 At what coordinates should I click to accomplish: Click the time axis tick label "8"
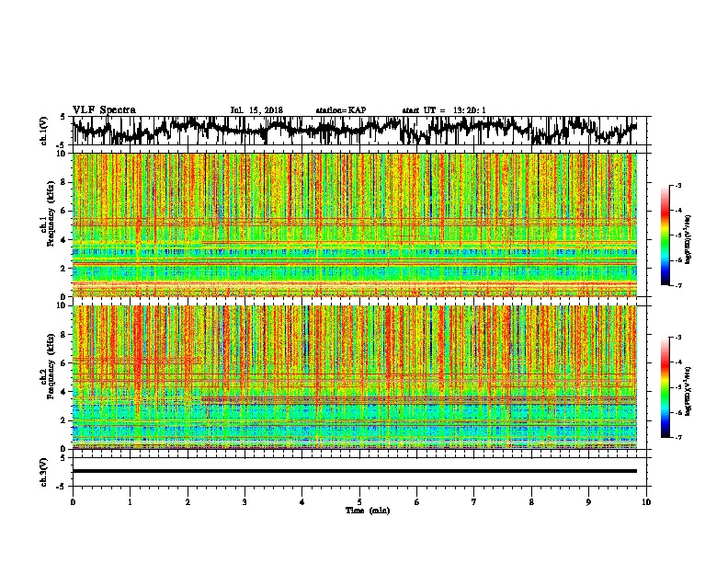[531, 502]
